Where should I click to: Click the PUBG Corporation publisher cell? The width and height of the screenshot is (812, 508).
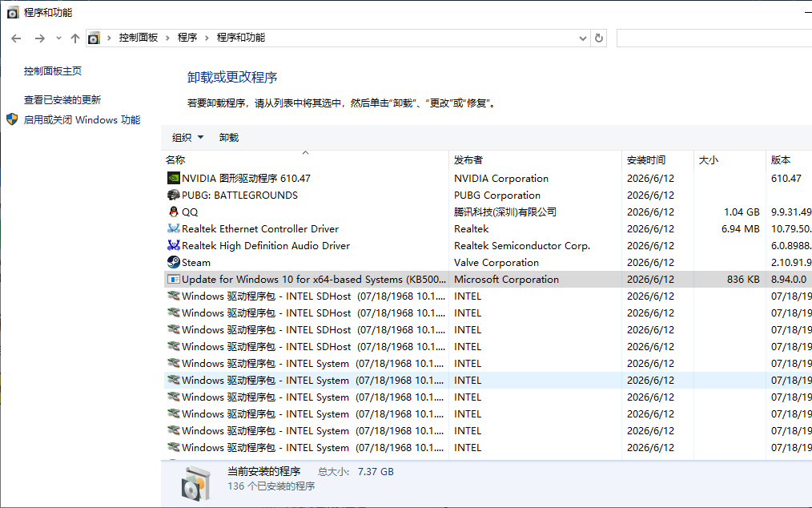pos(497,195)
